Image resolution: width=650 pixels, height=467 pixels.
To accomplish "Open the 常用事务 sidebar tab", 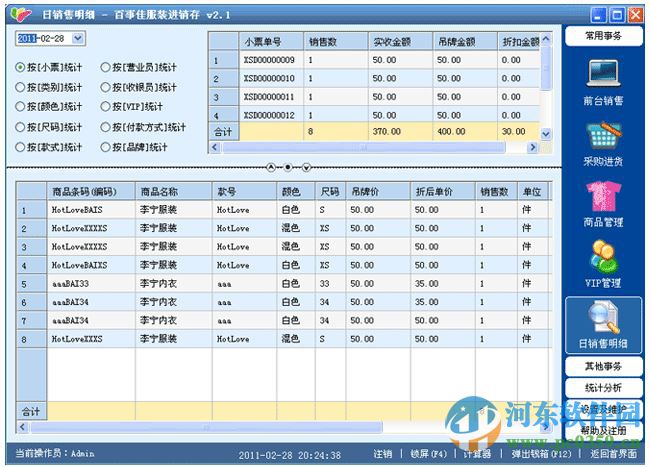I will (604, 36).
